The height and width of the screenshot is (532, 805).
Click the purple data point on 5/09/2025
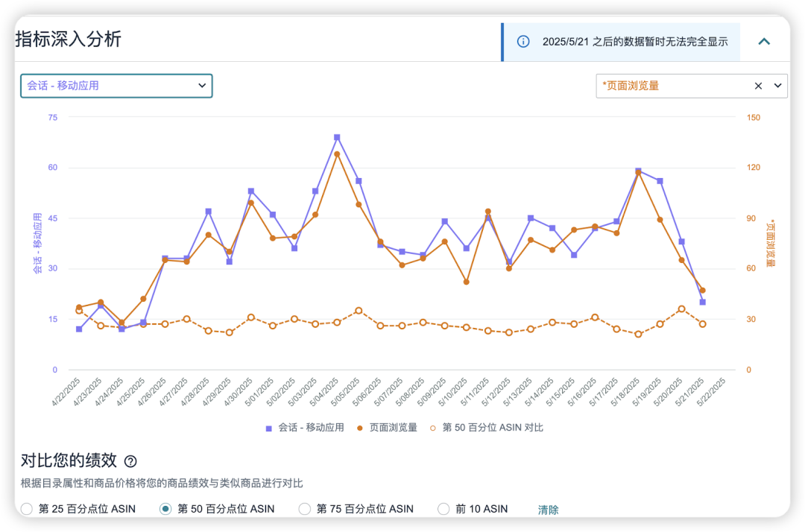[x=444, y=221]
